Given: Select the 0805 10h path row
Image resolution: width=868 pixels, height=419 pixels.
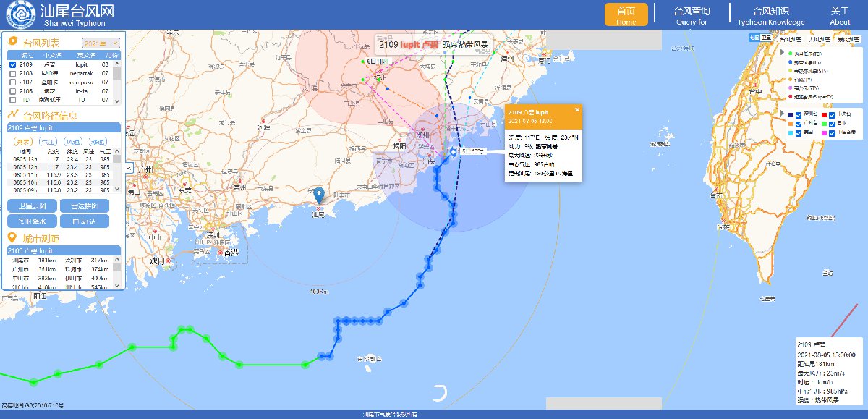Looking at the screenshot, I should 59,182.
